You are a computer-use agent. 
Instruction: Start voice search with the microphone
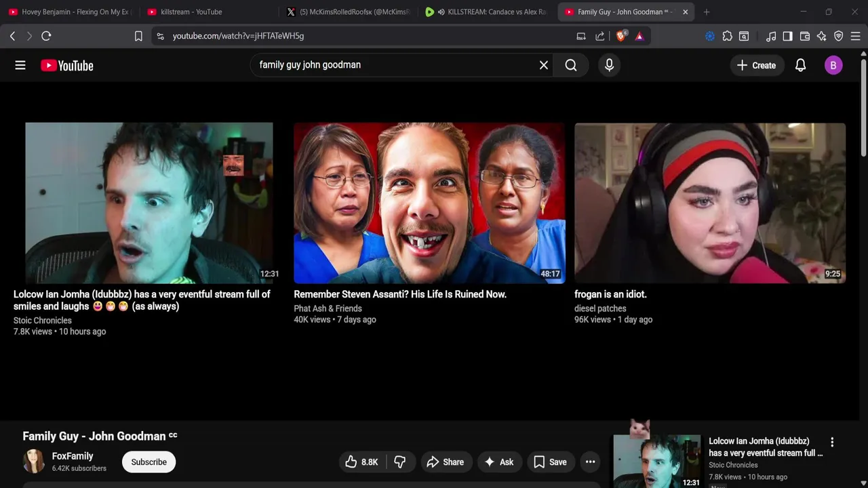(609, 65)
